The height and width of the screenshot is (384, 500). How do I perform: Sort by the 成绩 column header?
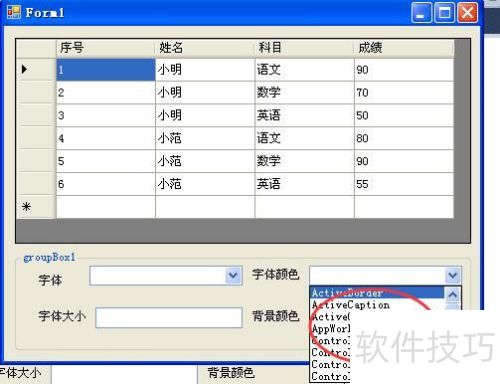coord(404,48)
